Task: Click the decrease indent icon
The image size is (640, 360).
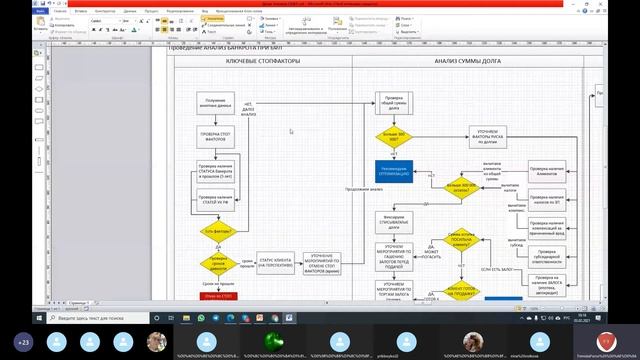Action: point(188,30)
